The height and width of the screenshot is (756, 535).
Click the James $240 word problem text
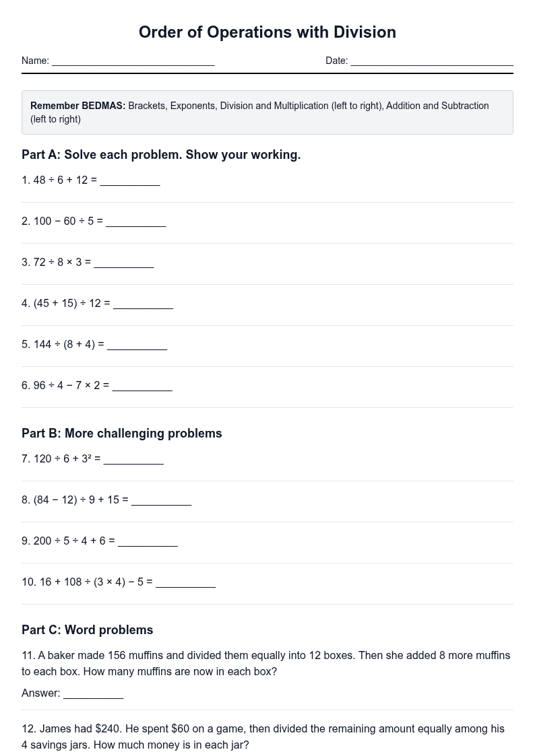pos(263,736)
